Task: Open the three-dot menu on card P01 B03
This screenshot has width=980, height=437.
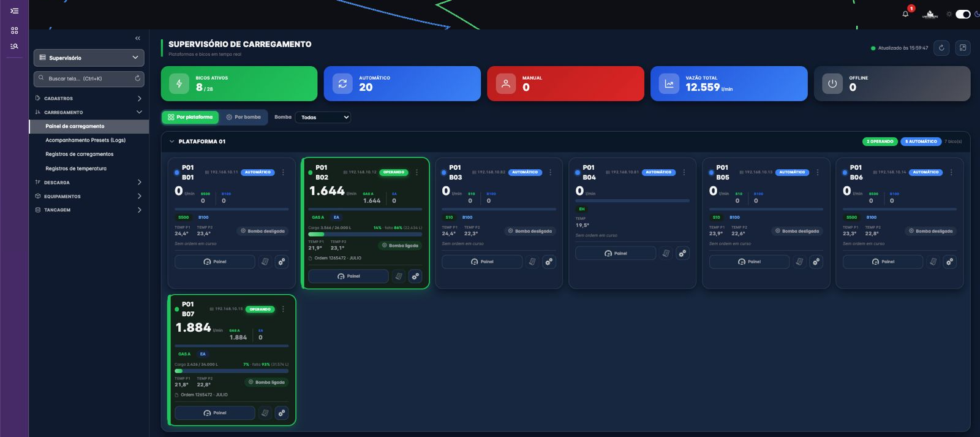Action: click(550, 172)
